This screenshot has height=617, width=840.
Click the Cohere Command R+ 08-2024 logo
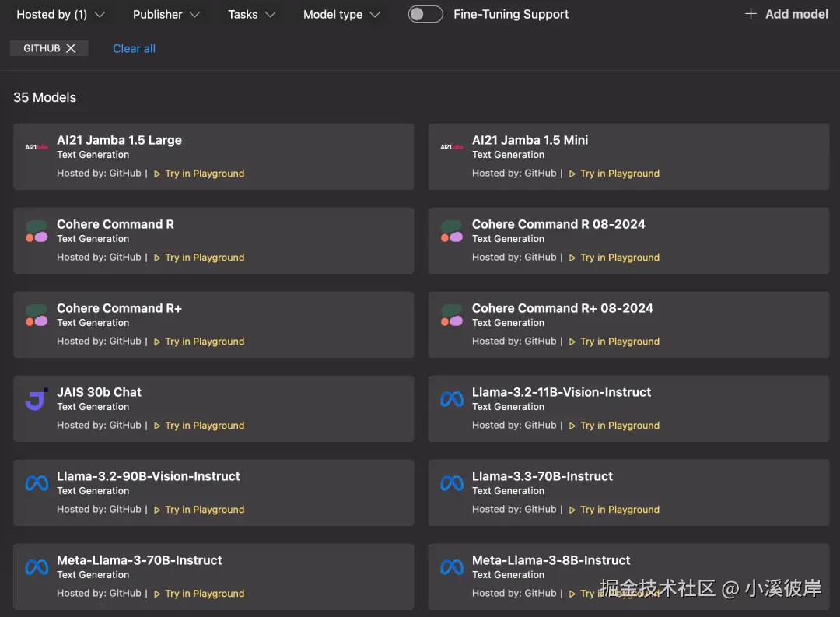pyautogui.click(x=452, y=315)
